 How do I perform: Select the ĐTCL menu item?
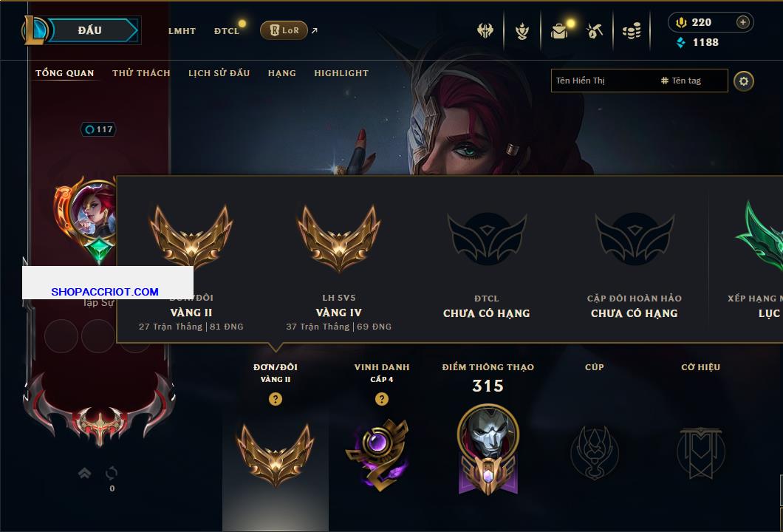click(227, 31)
